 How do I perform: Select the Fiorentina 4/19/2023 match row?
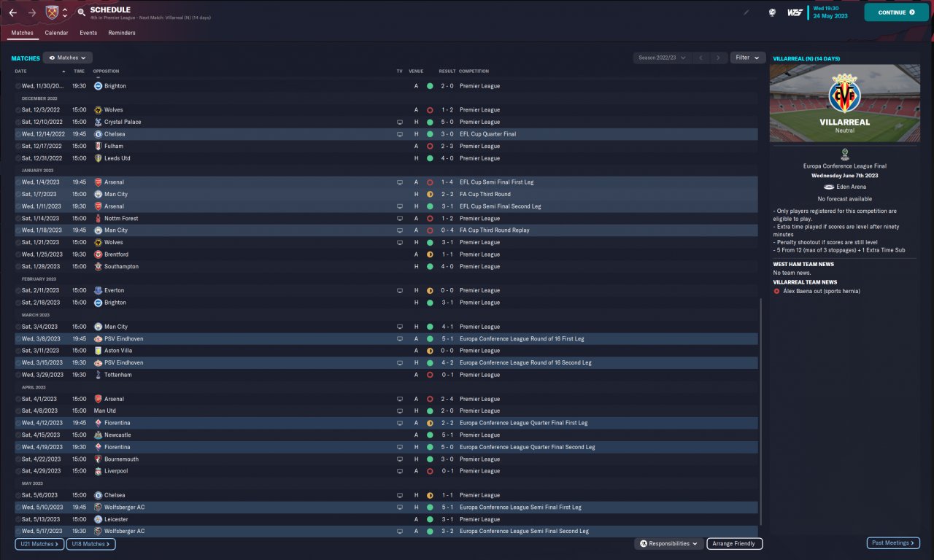pyautogui.click(x=386, y=447)
